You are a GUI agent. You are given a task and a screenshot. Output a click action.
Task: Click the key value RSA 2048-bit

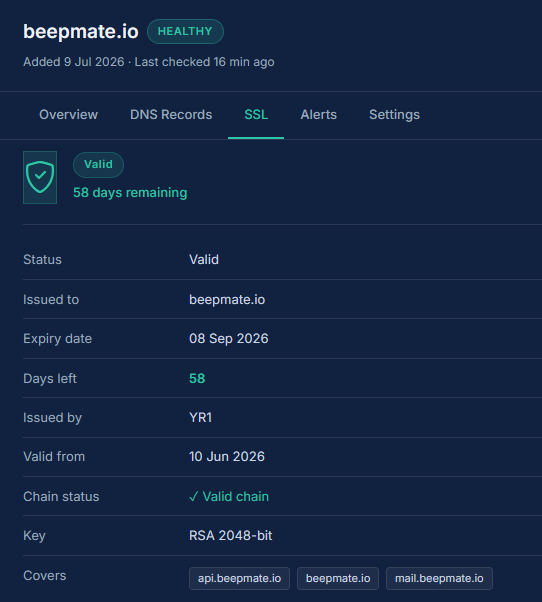[x=230, y=536]
